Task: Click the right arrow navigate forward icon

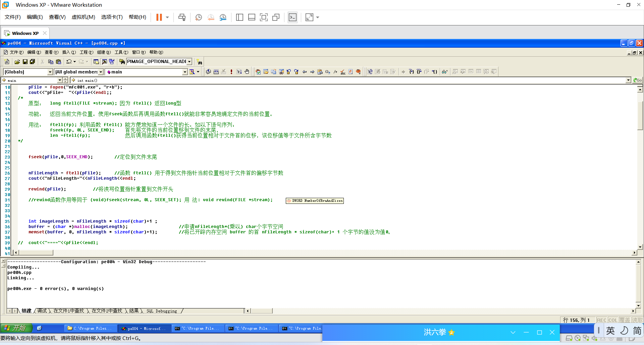Action: tap(312, 72)
